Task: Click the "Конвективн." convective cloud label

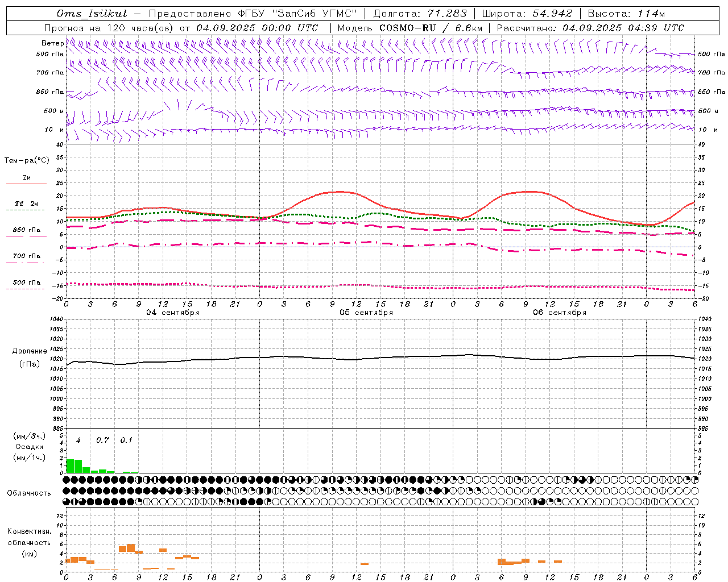Action: pos(29,531)
